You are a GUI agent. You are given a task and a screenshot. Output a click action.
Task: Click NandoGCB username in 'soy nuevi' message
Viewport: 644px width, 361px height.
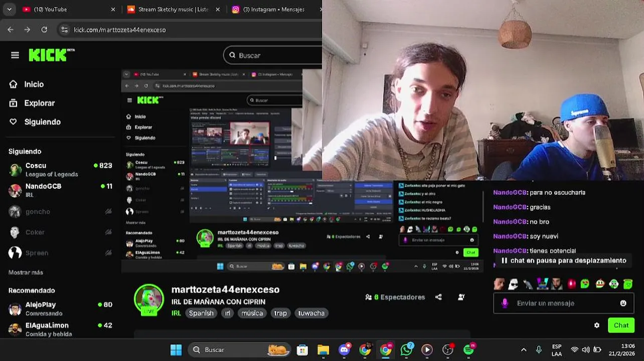pos(510,236)
